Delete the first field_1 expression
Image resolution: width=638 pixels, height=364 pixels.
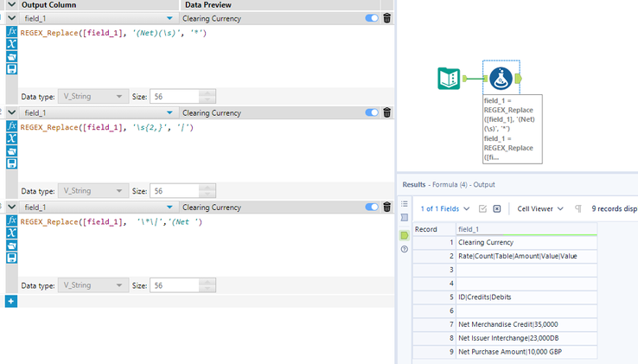tap(387, 18)
